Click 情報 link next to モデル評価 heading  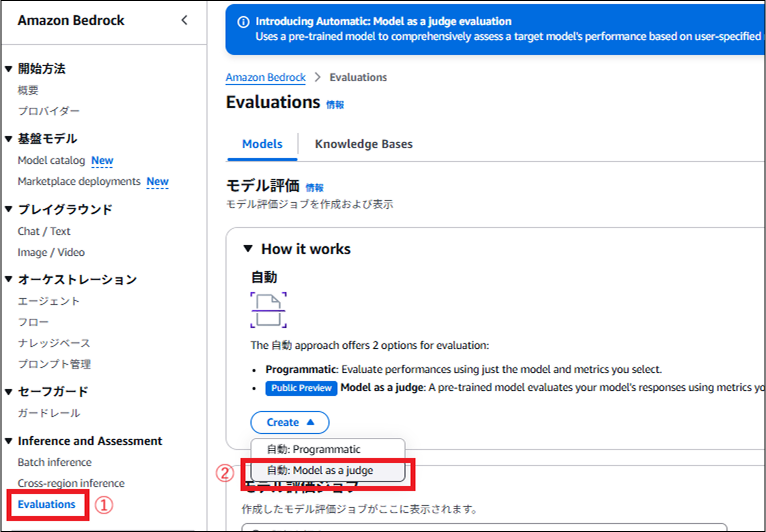click(x=314, y=188)
